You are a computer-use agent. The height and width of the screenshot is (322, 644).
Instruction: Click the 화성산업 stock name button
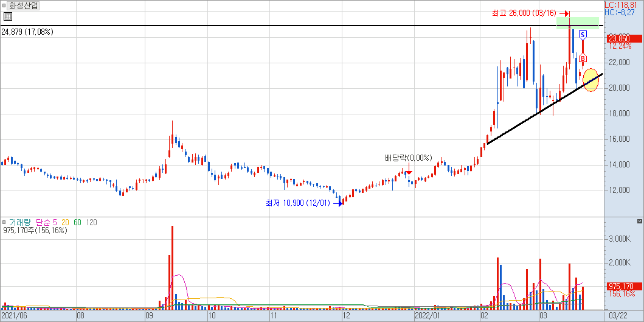click(x=23, y=5)
